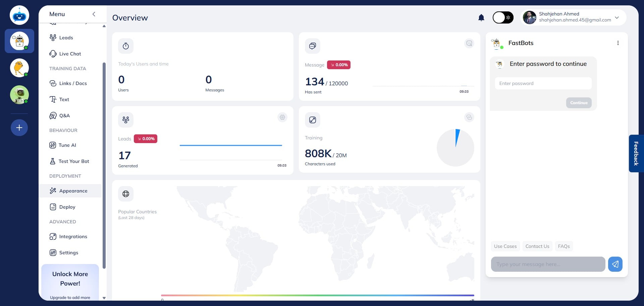Click the sidebar scroll up arrow
Viewport: 644px width, 306px height.
coord(104,26)
